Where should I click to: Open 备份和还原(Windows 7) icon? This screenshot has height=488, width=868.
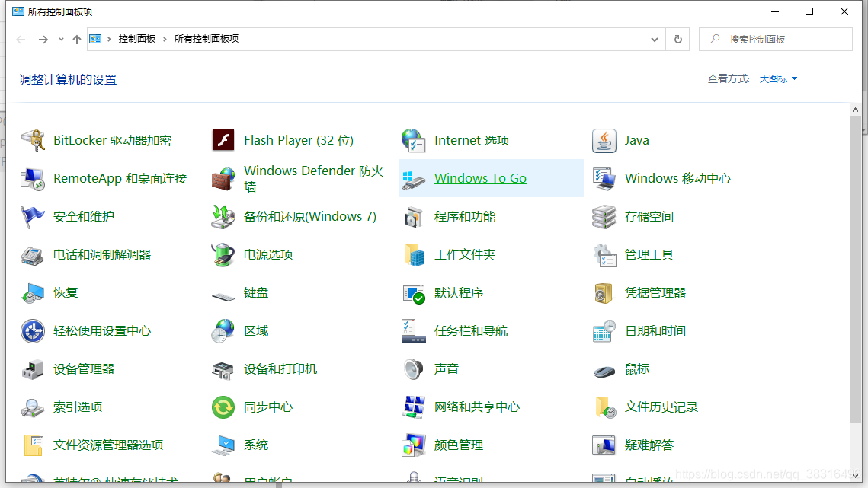[223, 217]
